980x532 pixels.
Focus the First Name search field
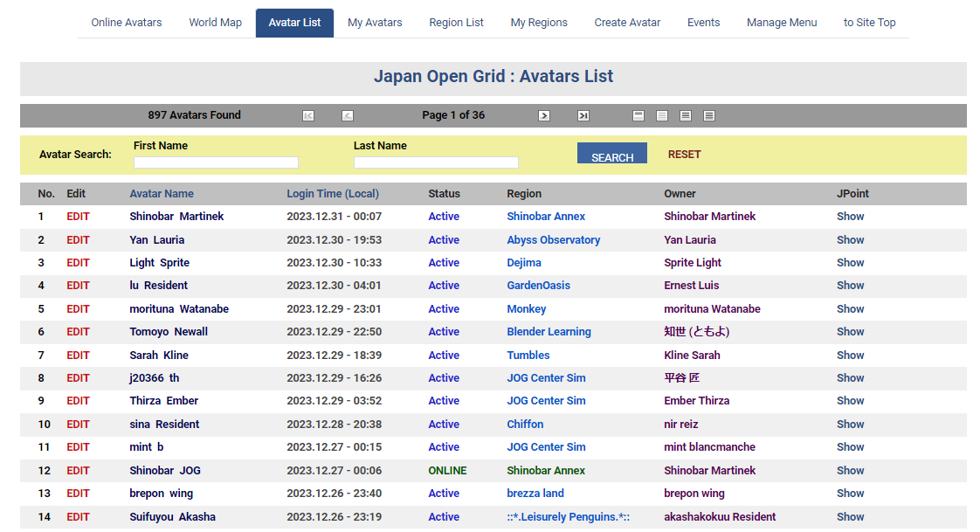tap(216, 162)
